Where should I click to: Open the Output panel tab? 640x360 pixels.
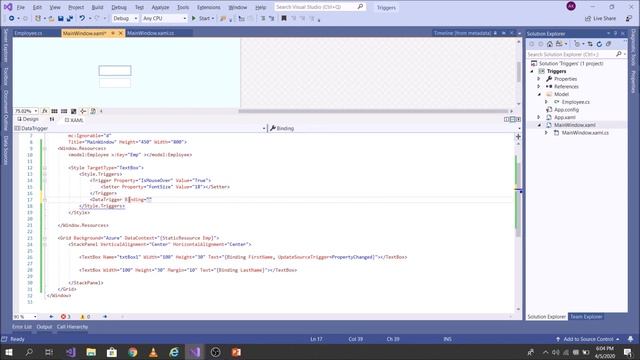click(x=44, y=327)
